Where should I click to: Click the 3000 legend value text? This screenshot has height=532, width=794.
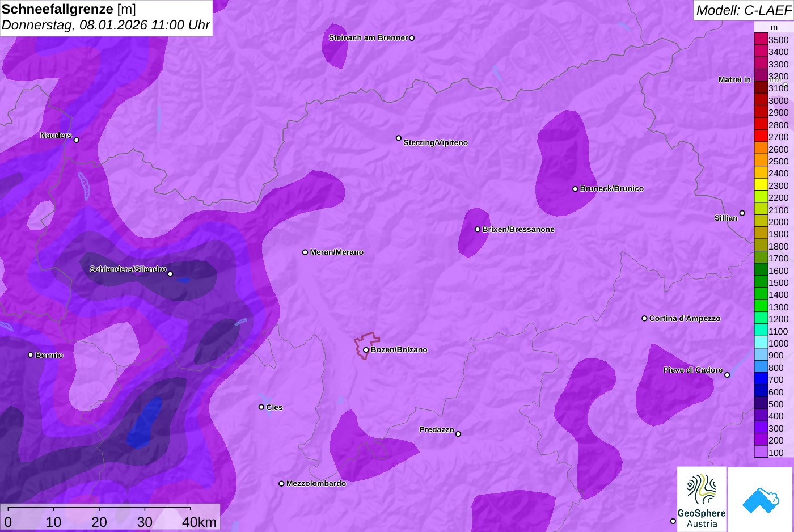pyautogui.click(x=778, y=100)
